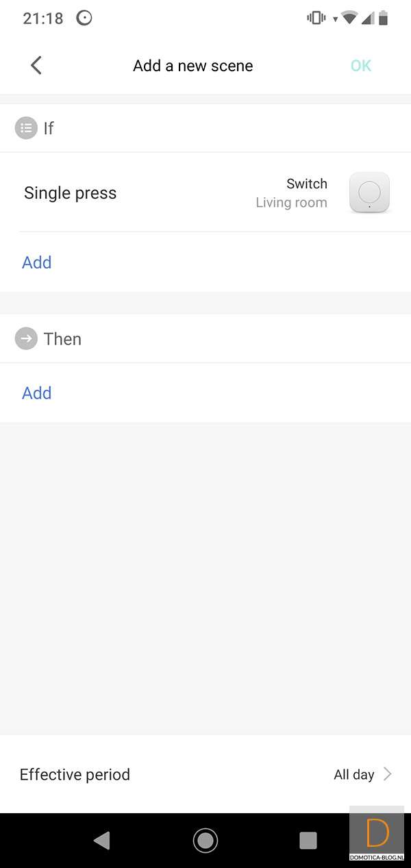This screenshot has height=868, width=411.
Task: Expand Effective period chevron arrow
Action: [388, 774]
